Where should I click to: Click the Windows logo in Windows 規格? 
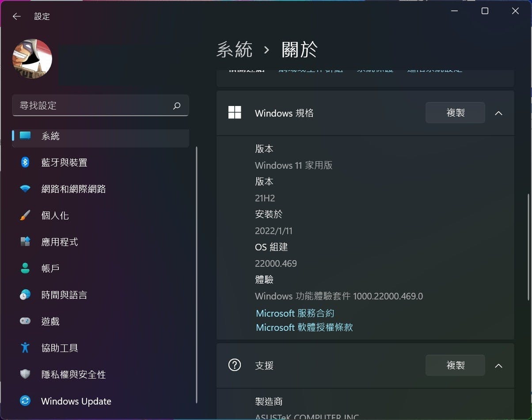pos(235,113)
